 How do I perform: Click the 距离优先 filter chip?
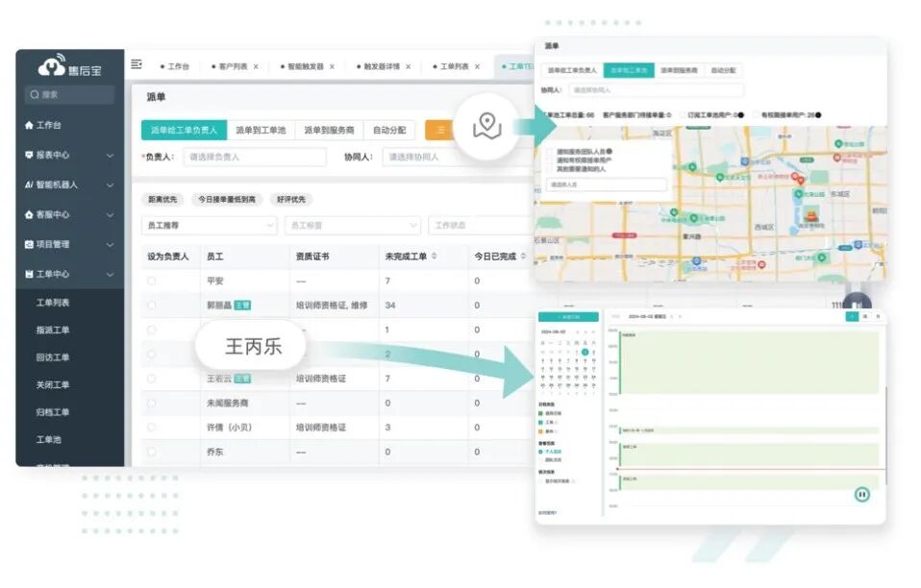point(162,200)
